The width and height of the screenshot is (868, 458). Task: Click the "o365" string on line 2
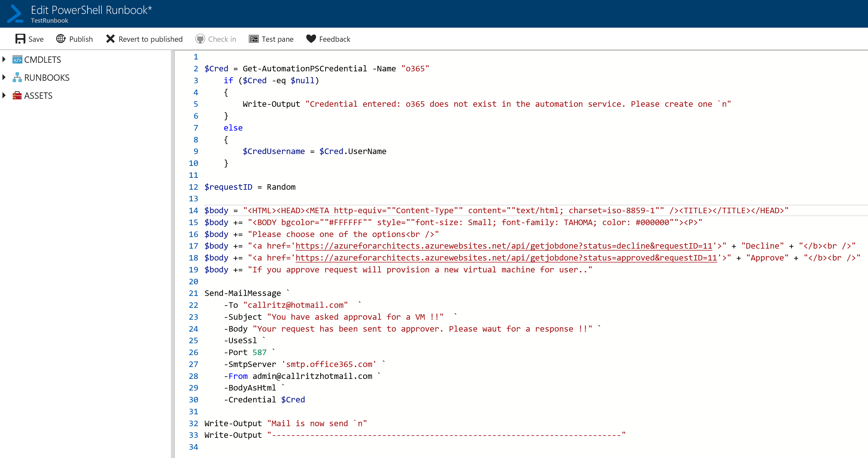coord(415,69)
